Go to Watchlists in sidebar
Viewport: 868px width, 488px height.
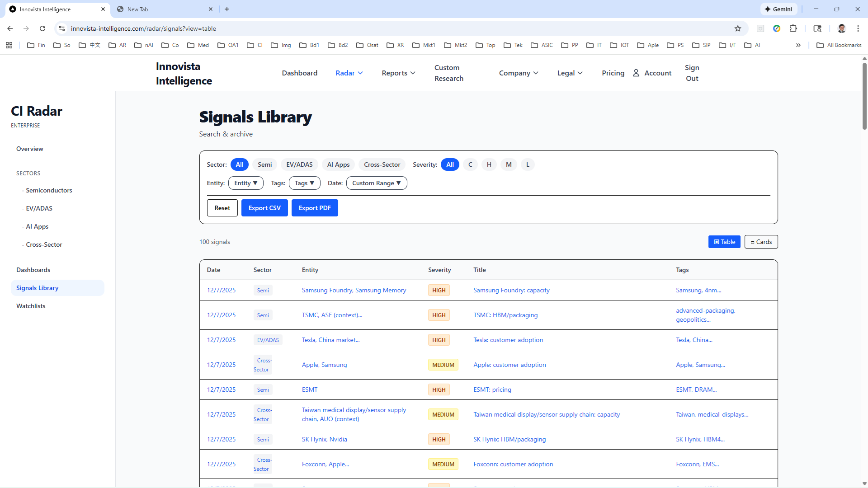31,306
